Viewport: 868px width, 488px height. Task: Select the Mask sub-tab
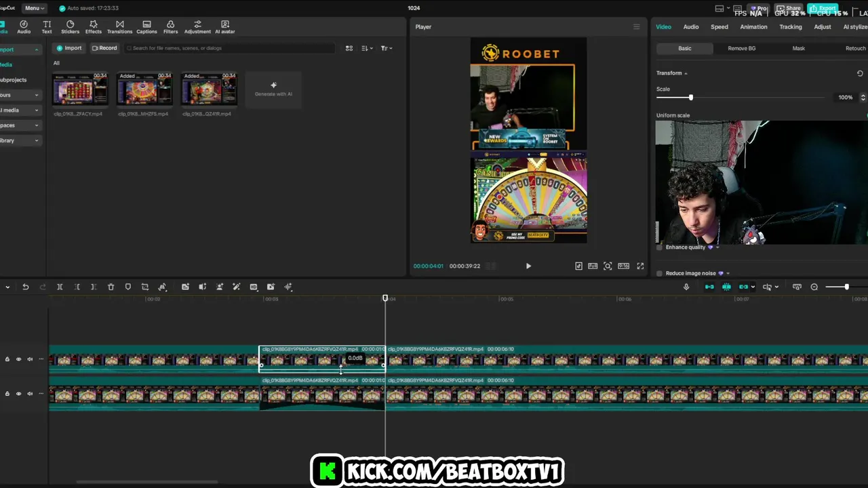pos(798,48)
